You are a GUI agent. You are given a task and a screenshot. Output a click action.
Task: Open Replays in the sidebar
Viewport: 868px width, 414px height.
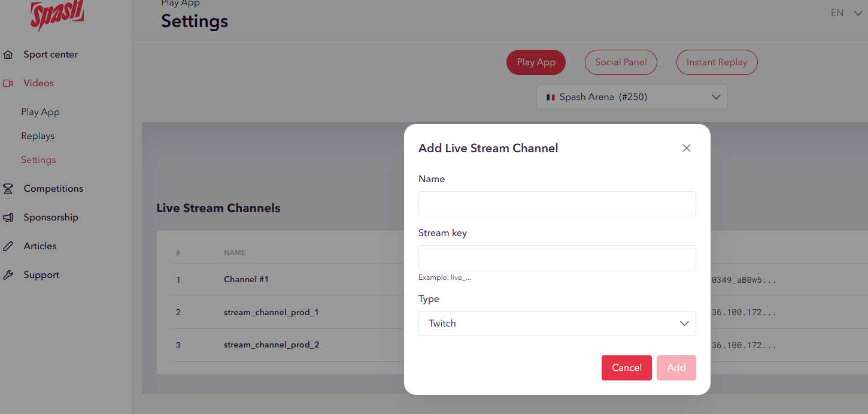coord(38,136)
